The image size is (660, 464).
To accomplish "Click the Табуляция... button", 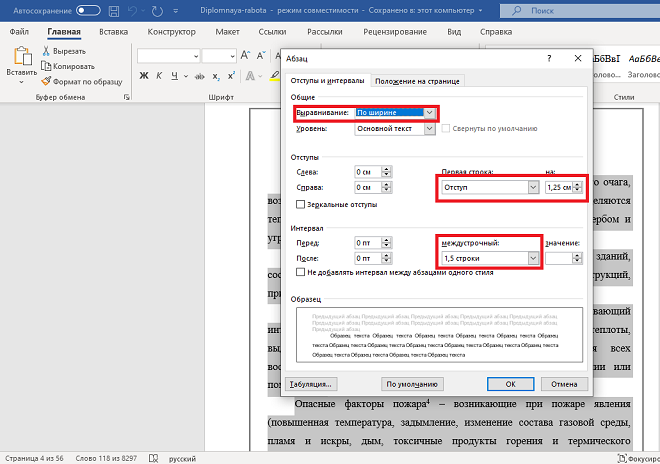I will click(x=311, y=383).
